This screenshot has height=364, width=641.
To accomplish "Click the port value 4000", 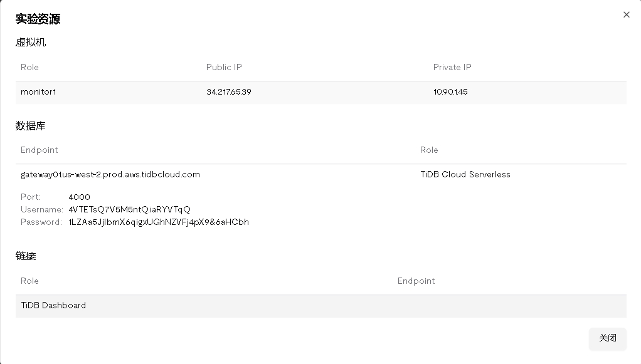I will pyautogui.click(x=79, y=197).
